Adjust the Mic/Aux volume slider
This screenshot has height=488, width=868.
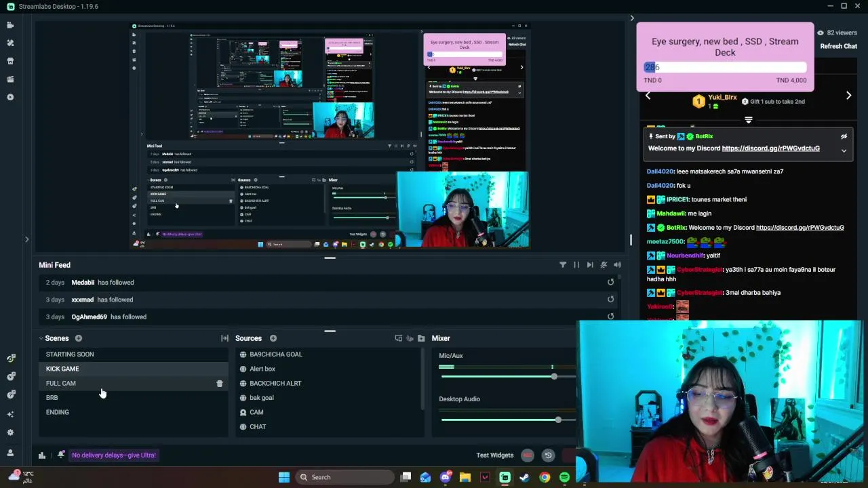click(507, 377)
